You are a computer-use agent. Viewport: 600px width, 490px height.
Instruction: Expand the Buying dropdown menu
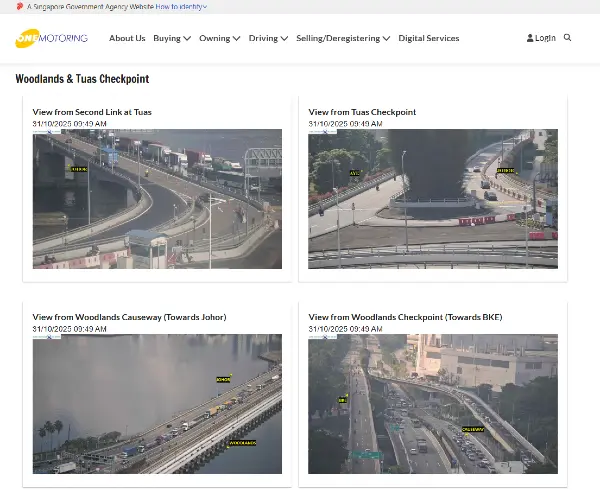[172, 38]
